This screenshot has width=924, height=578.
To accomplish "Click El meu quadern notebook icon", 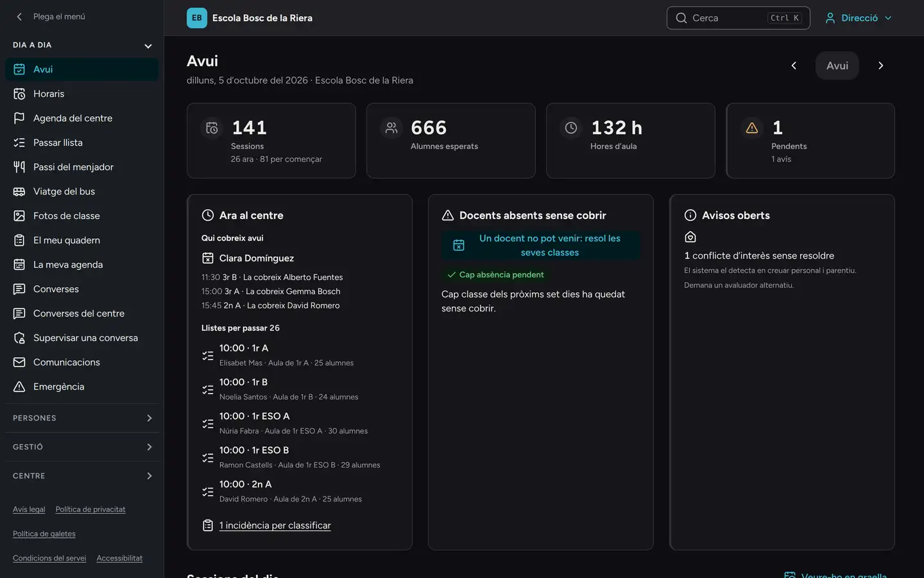I will click(x=19, y=240).
